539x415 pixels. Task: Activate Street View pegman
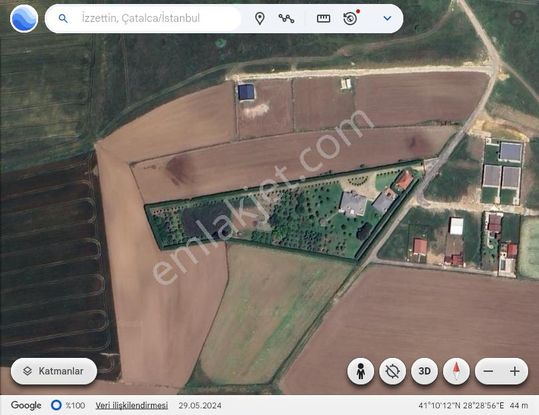pos(361,371)
